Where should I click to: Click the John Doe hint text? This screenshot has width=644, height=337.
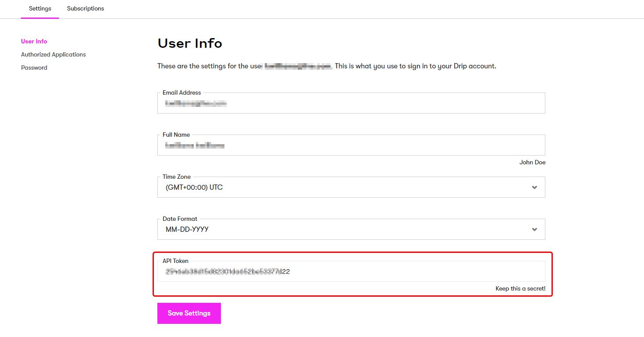(x=532, y=163)
